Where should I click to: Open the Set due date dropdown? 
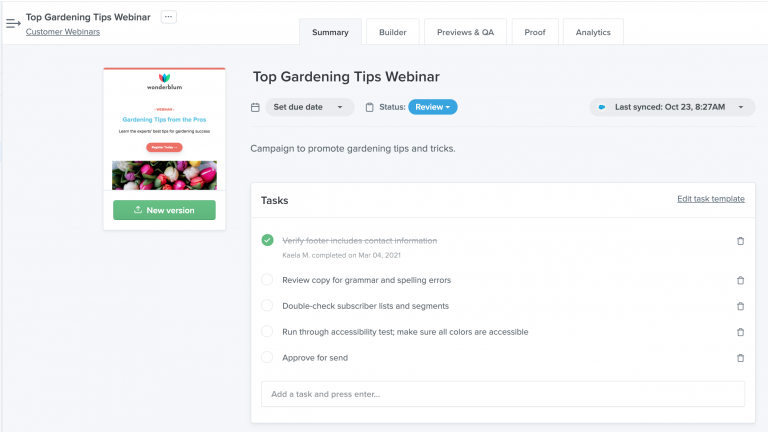click(x=310, y=107)
